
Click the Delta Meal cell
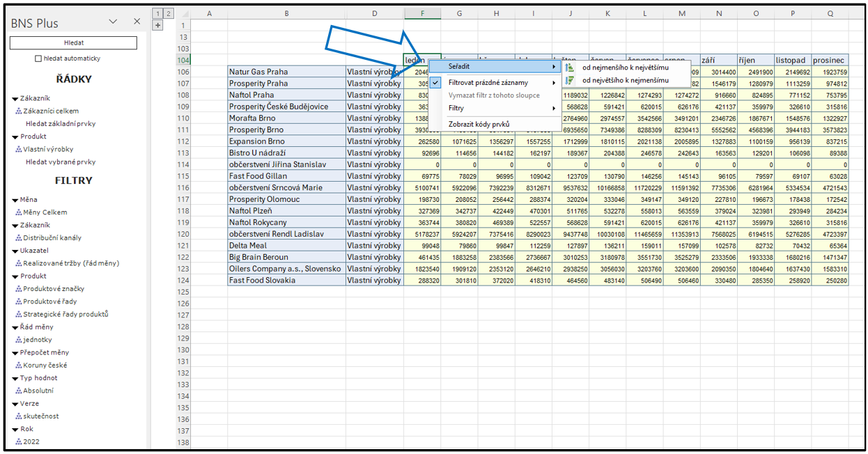click(x=286, y=245)
